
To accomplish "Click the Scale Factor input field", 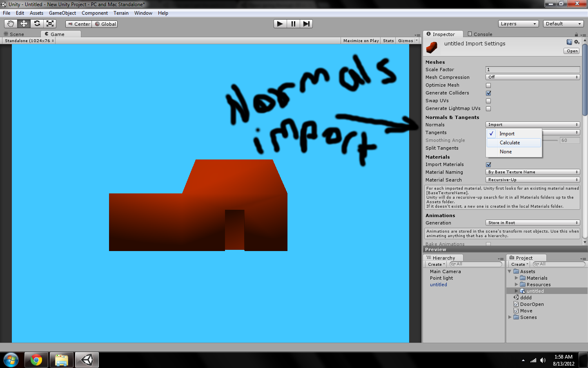I will [x=532, y=70].
